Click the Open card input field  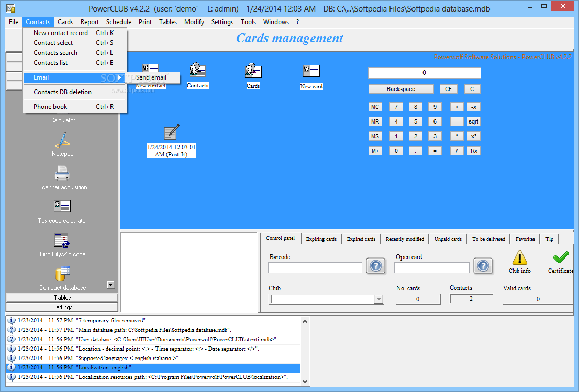coord(432,267)
